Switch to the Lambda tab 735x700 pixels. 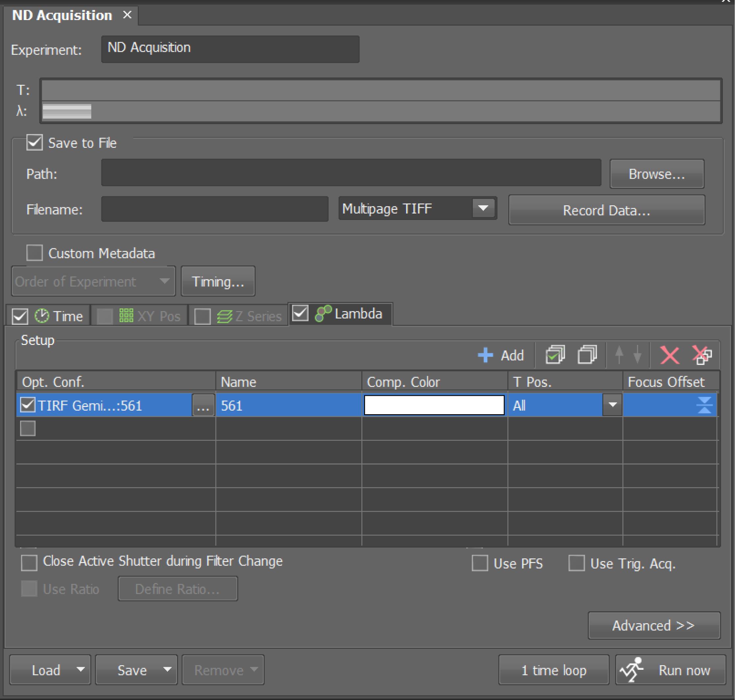340,313
